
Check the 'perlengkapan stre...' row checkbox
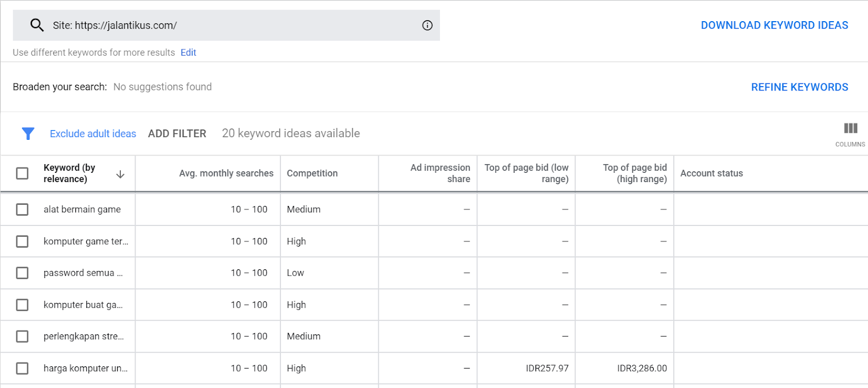pyautogui.click(x=22, y=336)
